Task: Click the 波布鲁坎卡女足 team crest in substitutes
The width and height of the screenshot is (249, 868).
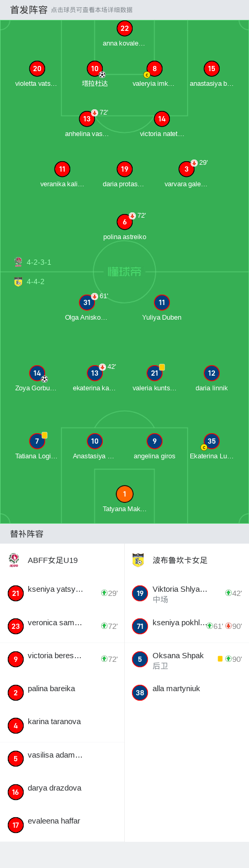Action: (138, 560)
